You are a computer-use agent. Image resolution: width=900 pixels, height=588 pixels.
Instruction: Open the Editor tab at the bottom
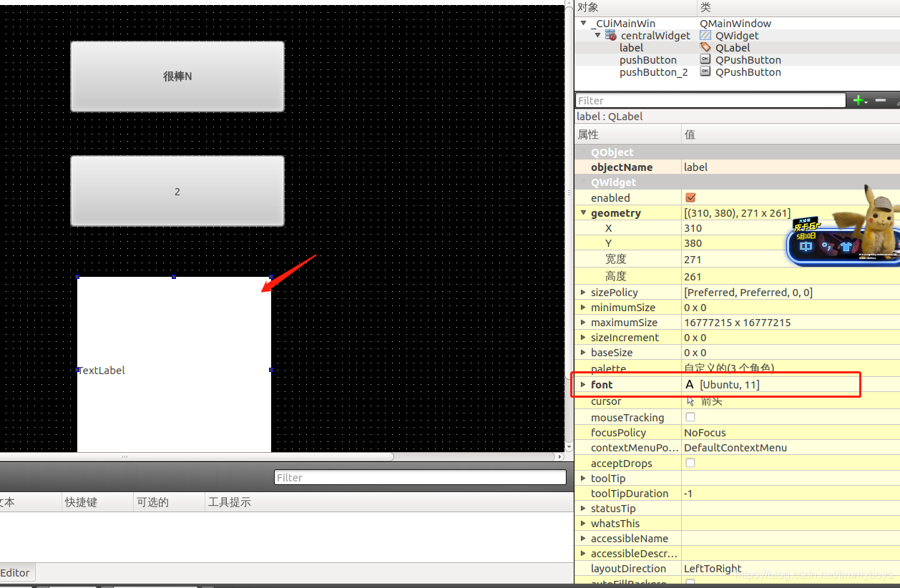[16, 572]
